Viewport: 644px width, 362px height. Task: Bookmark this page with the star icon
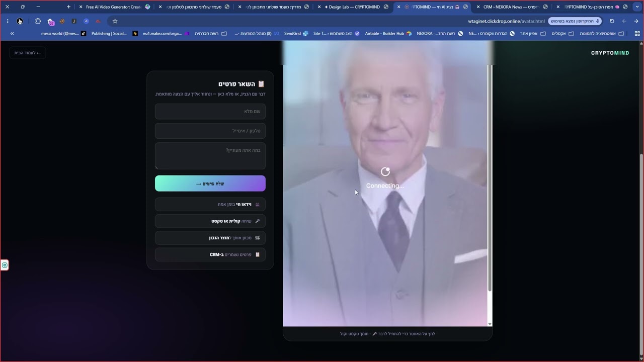tap(115, 21)
